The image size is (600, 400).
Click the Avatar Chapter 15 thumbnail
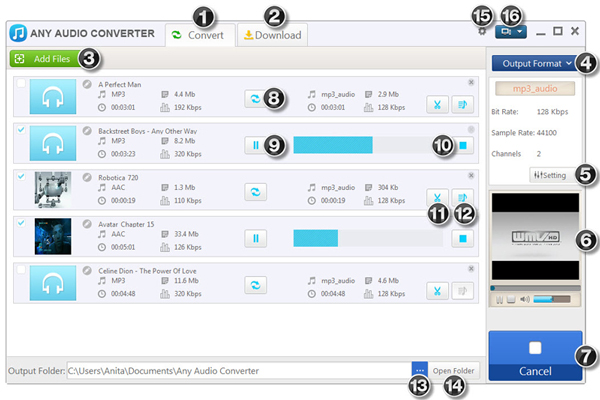coord(53,236)
